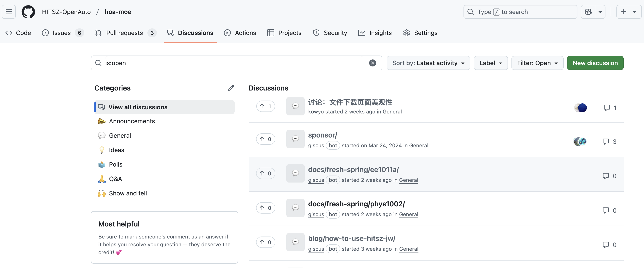644x268 pixels.
Task: Expand the Sort by Latest activity dropdown
Action: pos(428,63)
